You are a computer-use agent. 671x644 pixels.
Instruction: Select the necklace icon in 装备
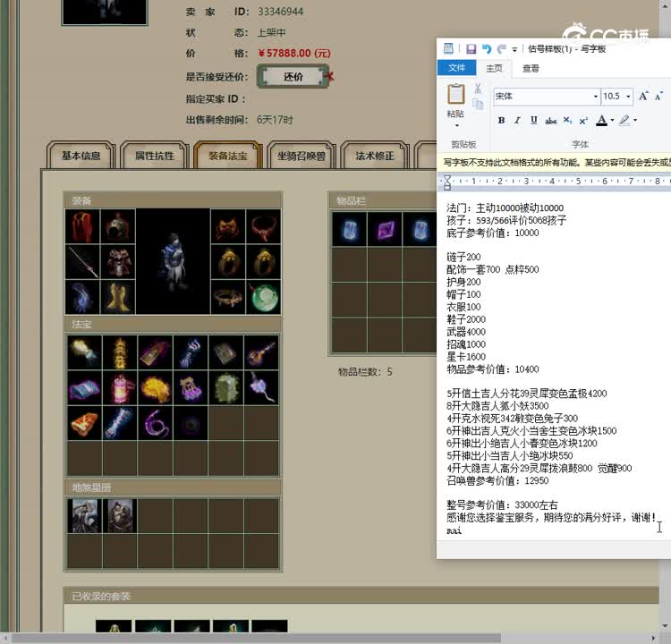264,226
